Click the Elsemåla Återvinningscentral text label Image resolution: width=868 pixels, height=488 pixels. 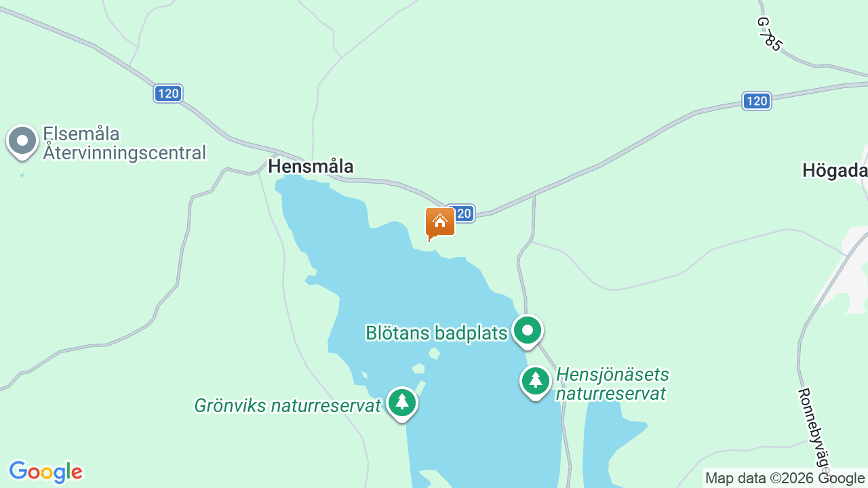tap(125, 143)
